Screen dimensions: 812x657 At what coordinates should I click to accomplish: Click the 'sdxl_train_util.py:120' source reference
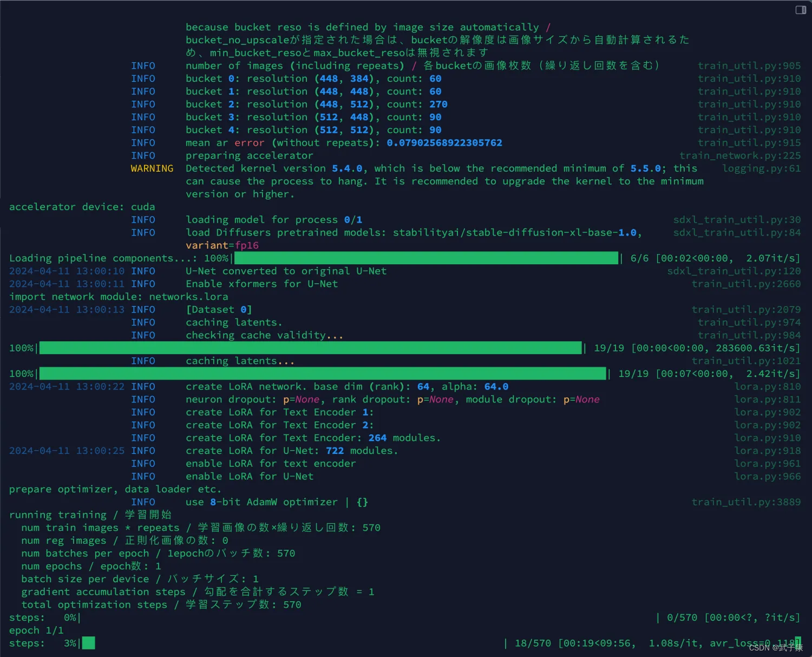point(734,271)
